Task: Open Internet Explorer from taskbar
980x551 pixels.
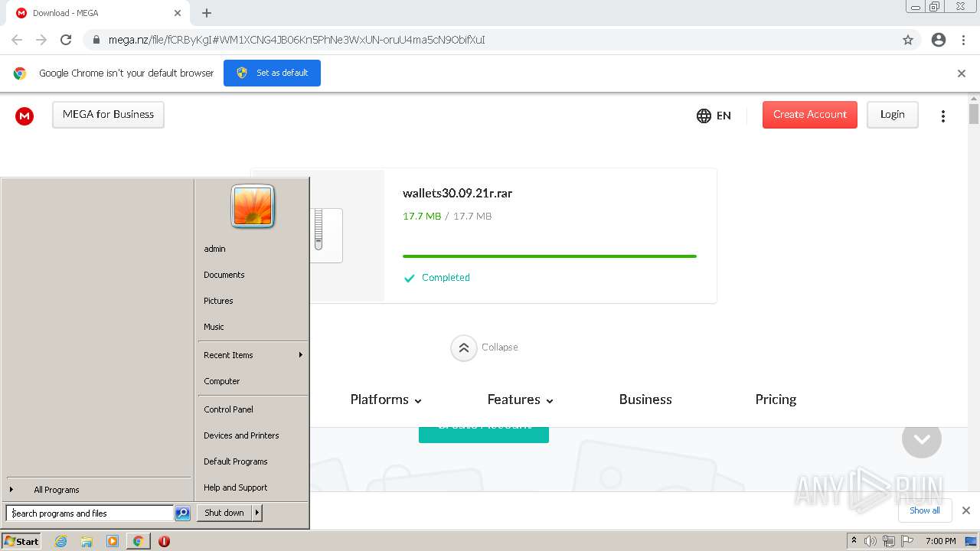Action: tap(60, 541)
